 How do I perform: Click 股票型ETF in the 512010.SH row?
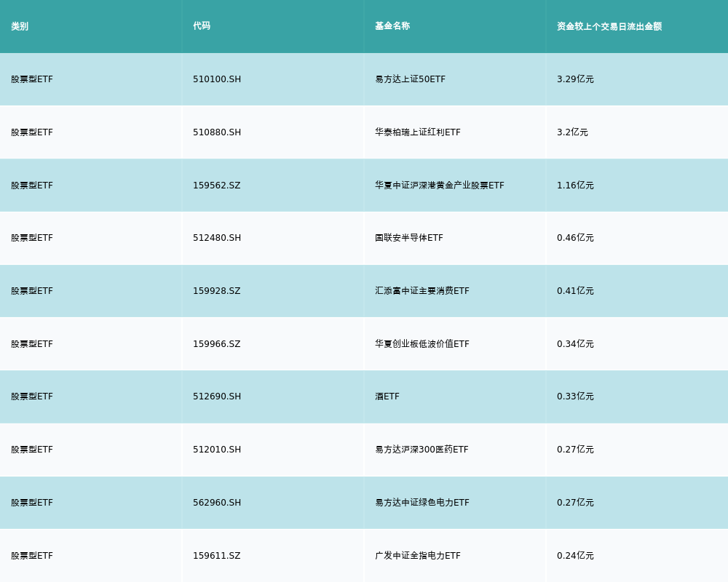[x=32, y=450]
